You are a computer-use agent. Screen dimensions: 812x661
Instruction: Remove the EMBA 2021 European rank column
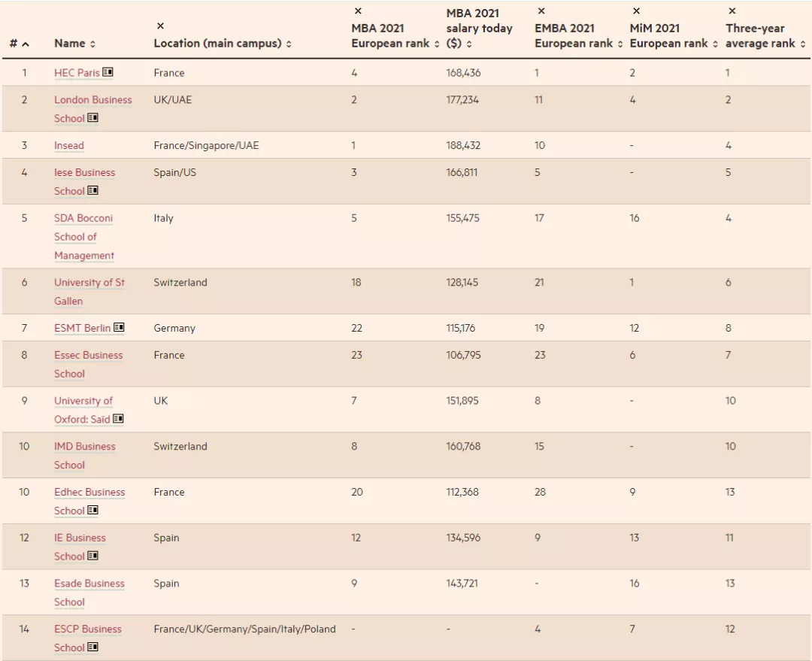pyautogui.click(x=541, y=11)
